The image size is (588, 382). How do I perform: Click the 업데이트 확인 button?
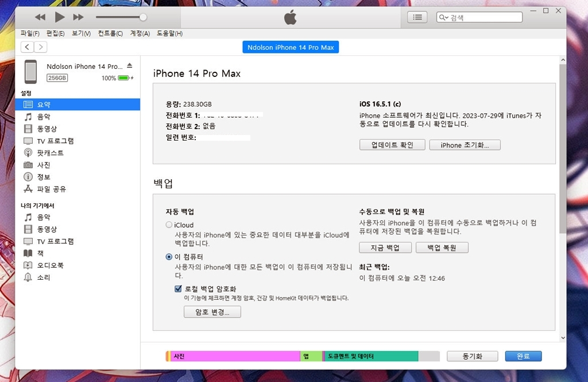[x=392, y=145]
